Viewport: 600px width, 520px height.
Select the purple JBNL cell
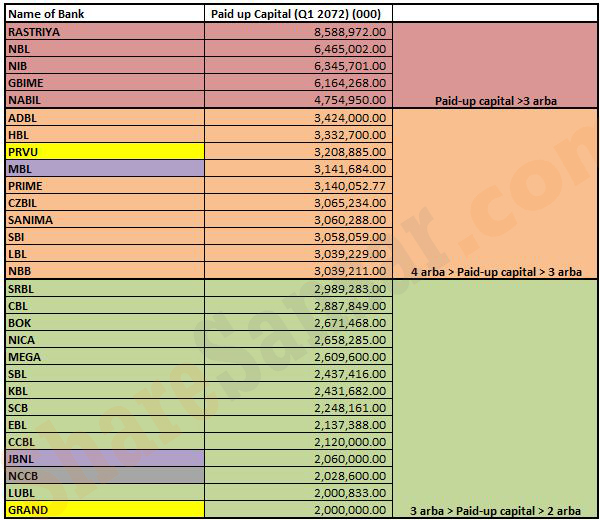click(x=105, y=458)
